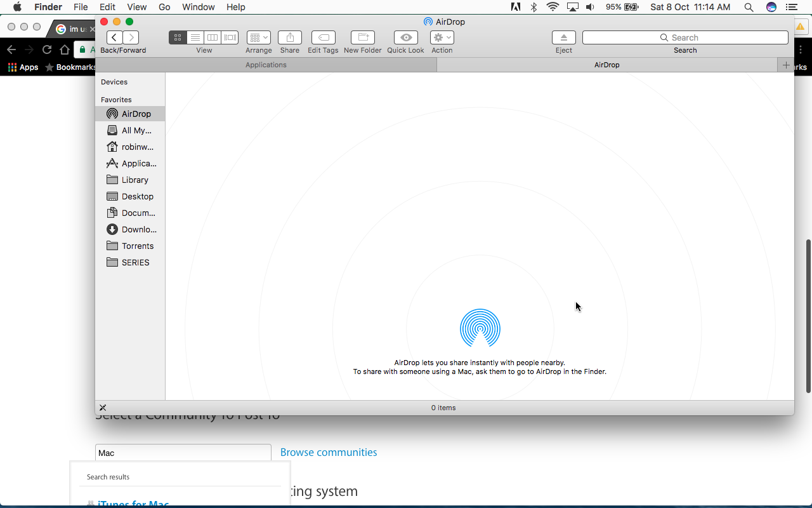Viewport: 812px width, 508px height.
Task: Open Applications from the Finder sidebar
Action: (130, 163)
